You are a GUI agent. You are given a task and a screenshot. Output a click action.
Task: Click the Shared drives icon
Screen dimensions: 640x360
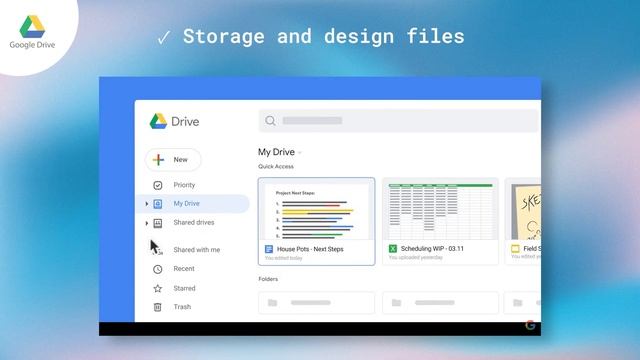pos(158,223)
